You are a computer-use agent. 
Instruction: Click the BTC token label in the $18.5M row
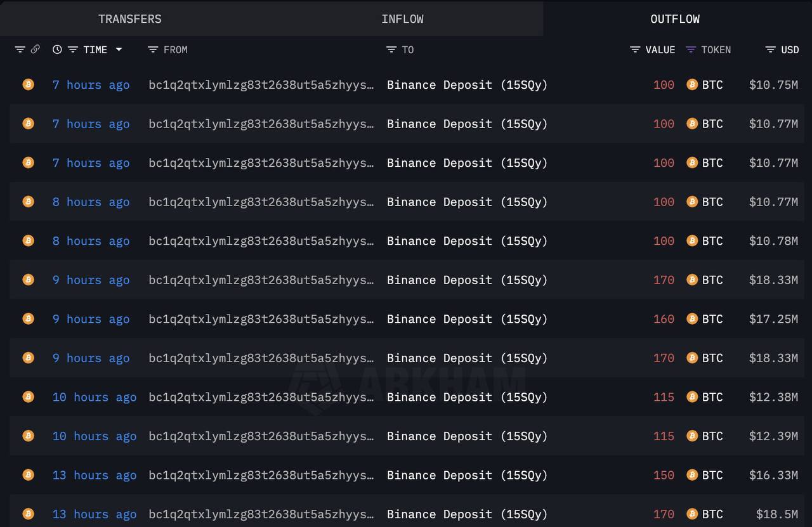[x=712, y=514]
